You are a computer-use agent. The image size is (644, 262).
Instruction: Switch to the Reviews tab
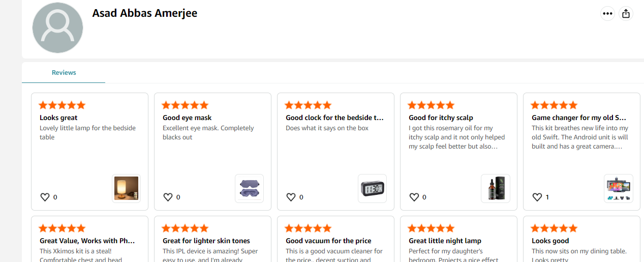click(x=64, y=73)
